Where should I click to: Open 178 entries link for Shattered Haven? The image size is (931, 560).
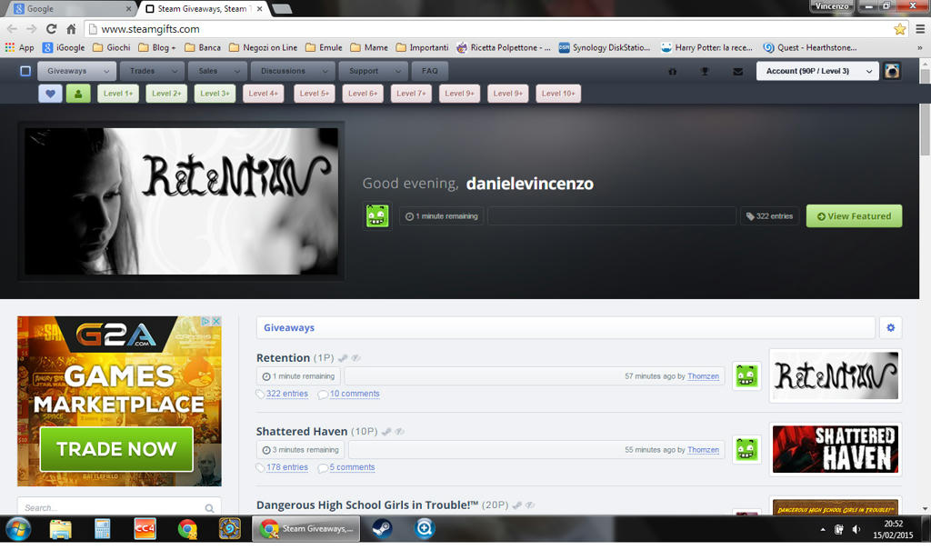(286, 467)
